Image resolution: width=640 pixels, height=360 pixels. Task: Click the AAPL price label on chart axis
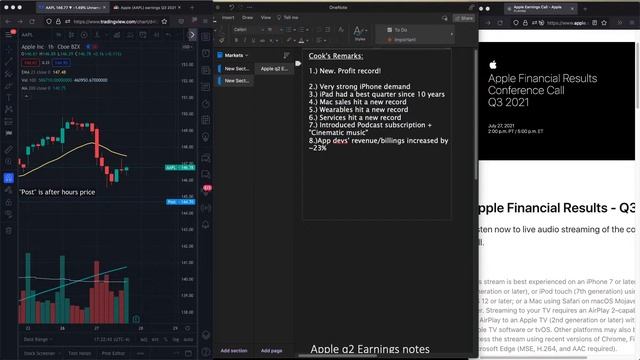(180, 167)
